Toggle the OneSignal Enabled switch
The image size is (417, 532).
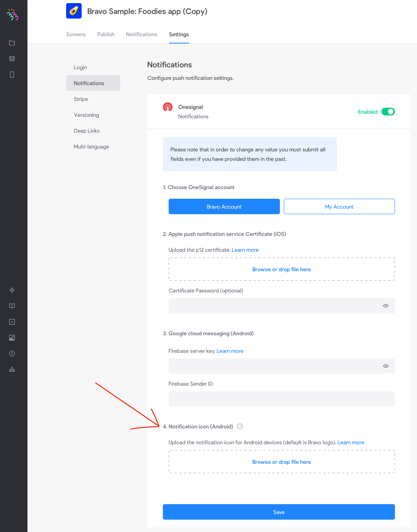click(388, 112)
